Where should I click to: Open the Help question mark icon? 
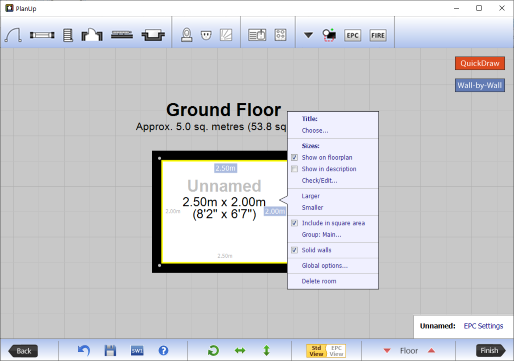(x=163, y=351)
